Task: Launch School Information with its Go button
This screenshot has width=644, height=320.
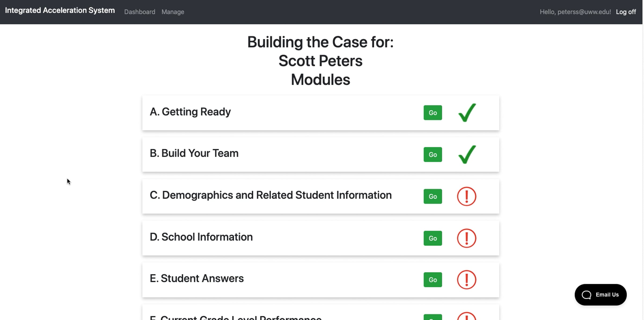Action: coord(433,238)
